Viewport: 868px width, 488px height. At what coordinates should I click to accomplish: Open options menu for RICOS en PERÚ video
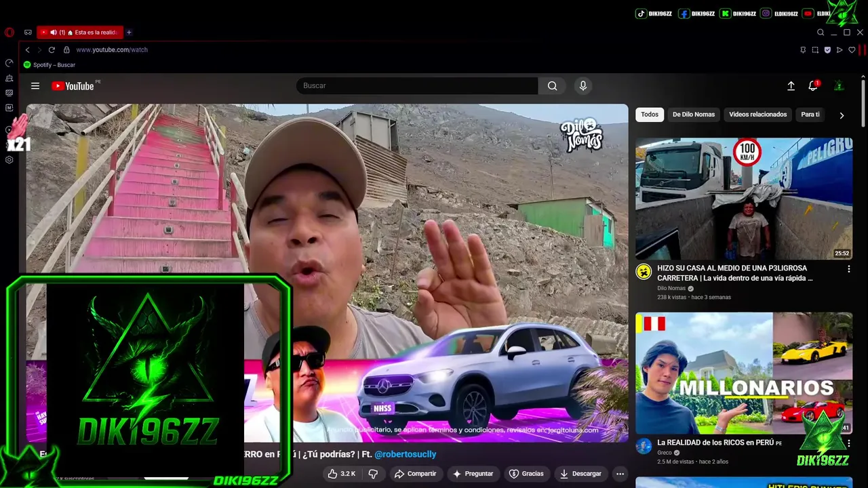coord(848,443)
